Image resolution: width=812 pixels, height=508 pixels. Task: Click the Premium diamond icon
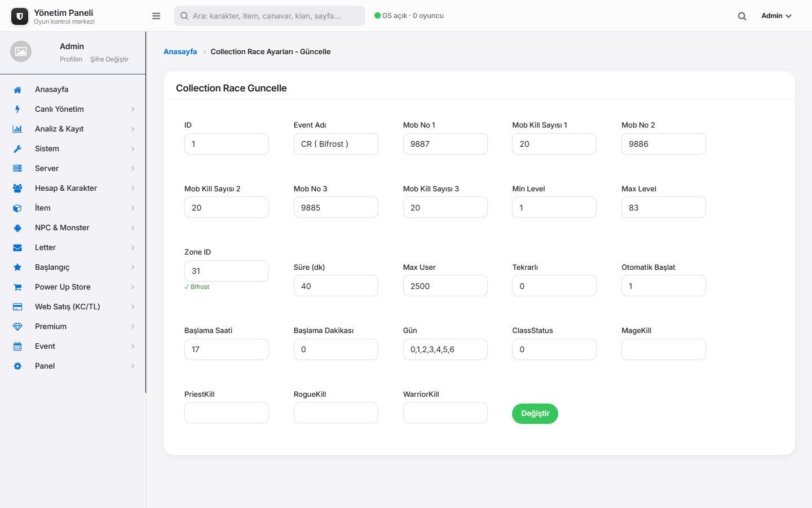[17, 327]
